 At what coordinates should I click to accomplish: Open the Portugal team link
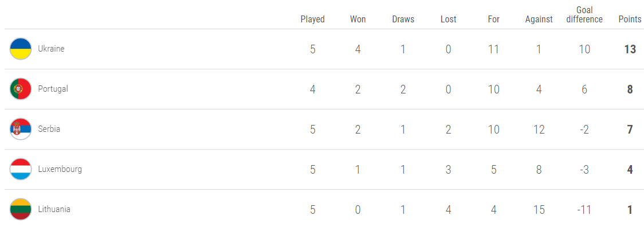pyautogui.click(x=53, y=89)
